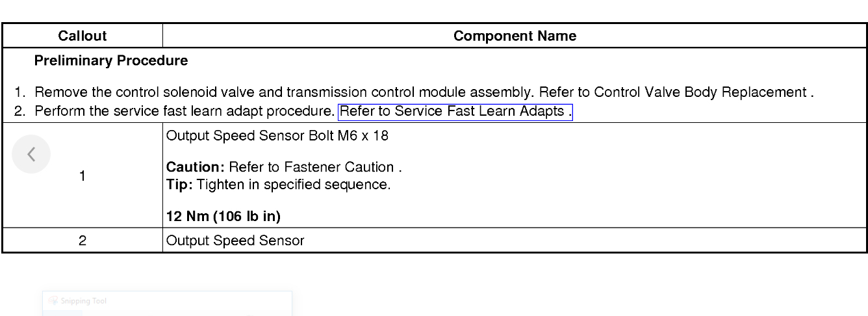Click the Callout column header
Viewport: 868px width, 316px height.
point(83,36)
